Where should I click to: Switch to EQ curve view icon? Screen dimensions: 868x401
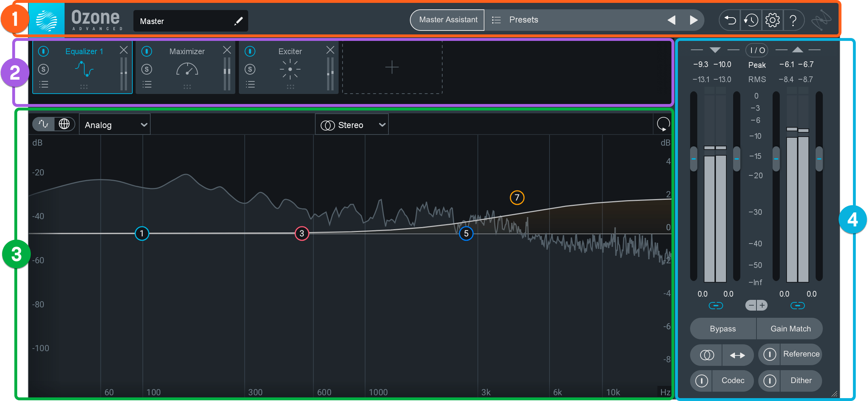pyautogui.click(x=43, y=124)
